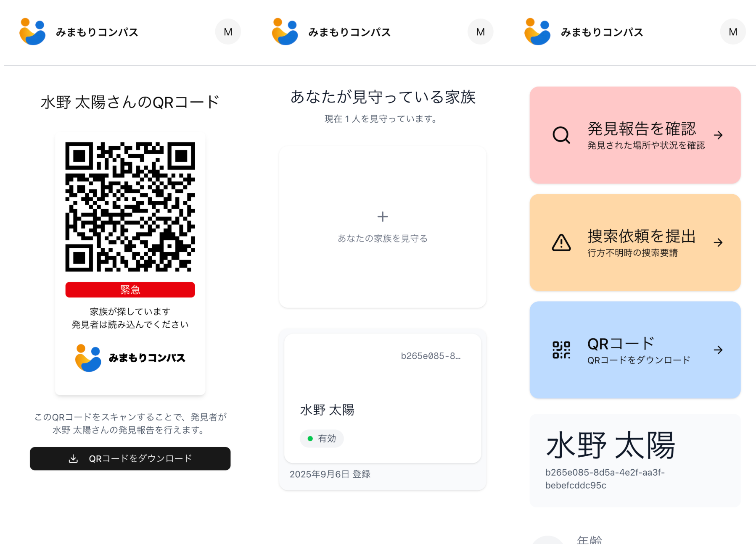Screen dimensions: 756x547
Task: Click the text 2025年9月6日 登録
Action: click(330, 474)
